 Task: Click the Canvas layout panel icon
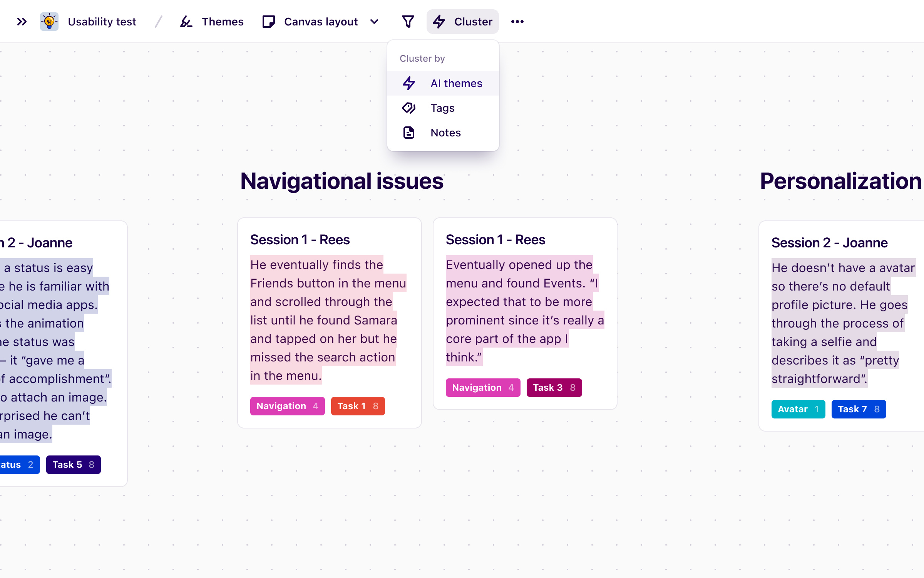(269, 22)
